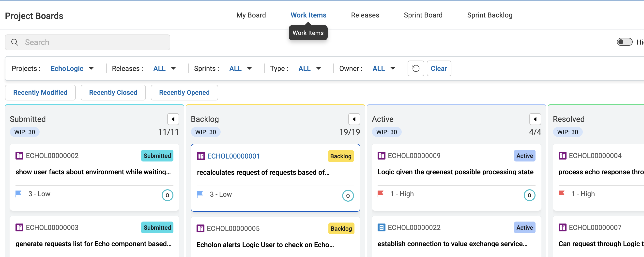Click circular counter badge on ECHOL00000002 card
The width and height of the screenshot is (644, 257).
(x=167, y=195)
